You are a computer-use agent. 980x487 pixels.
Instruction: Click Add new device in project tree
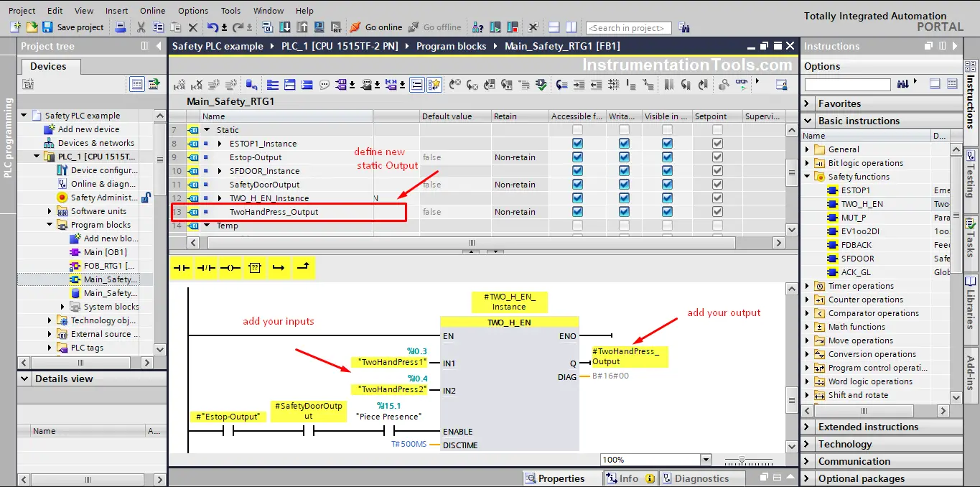88,129
